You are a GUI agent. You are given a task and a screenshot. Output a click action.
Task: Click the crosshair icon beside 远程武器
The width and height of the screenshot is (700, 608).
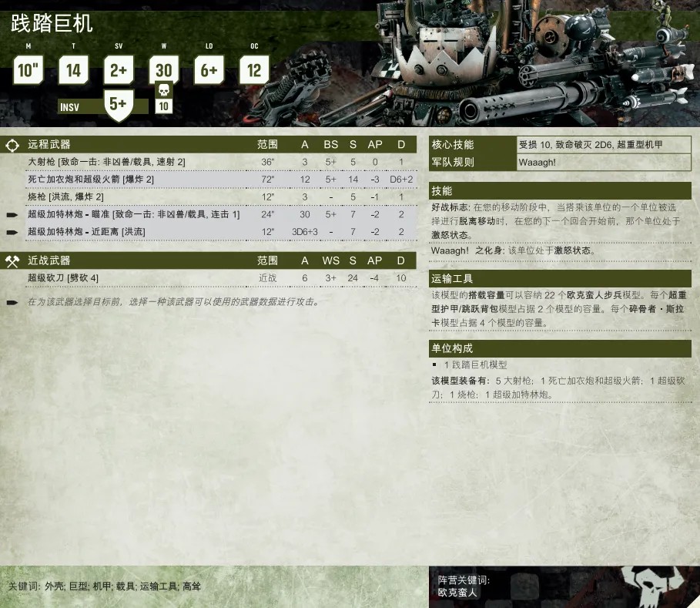[x=12, y=145]
